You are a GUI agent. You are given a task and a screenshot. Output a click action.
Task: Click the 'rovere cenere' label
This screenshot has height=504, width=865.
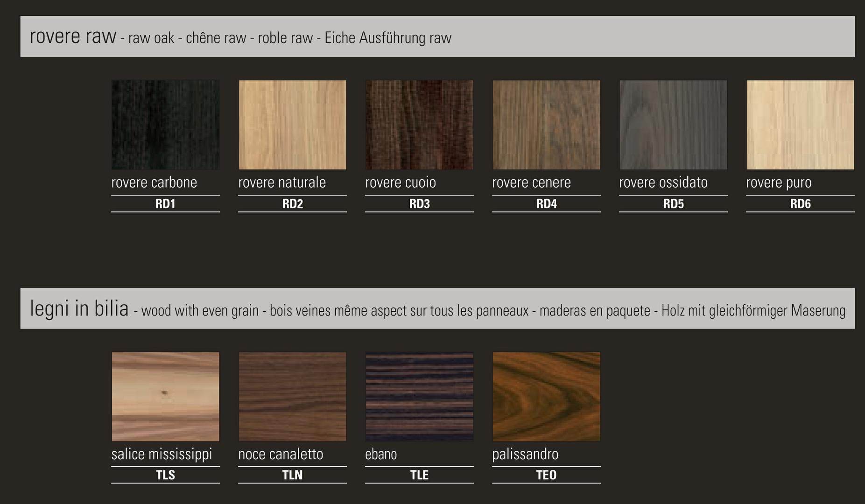(x=531, y=182)
